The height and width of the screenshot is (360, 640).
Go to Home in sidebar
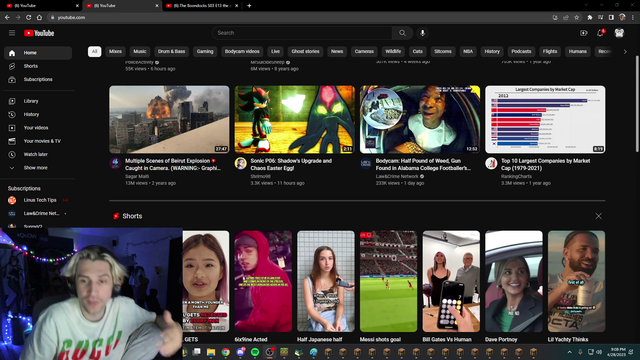38,53
